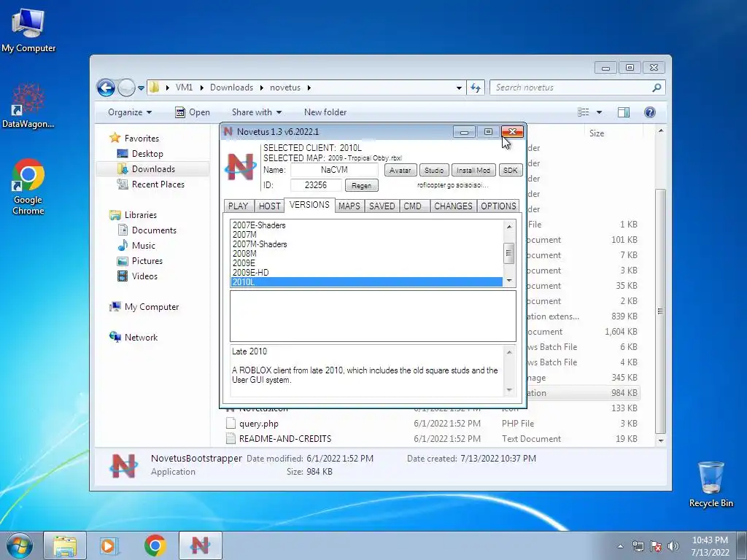
Task: Click the versions list scrollbar up arrow
Action: point(509,226)
